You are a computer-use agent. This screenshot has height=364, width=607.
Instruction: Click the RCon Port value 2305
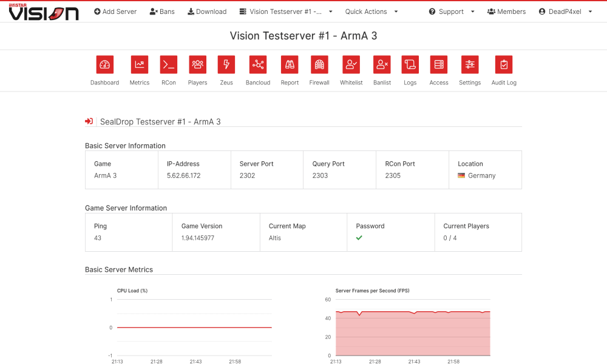pyautogui.click(x=393, y=175)
